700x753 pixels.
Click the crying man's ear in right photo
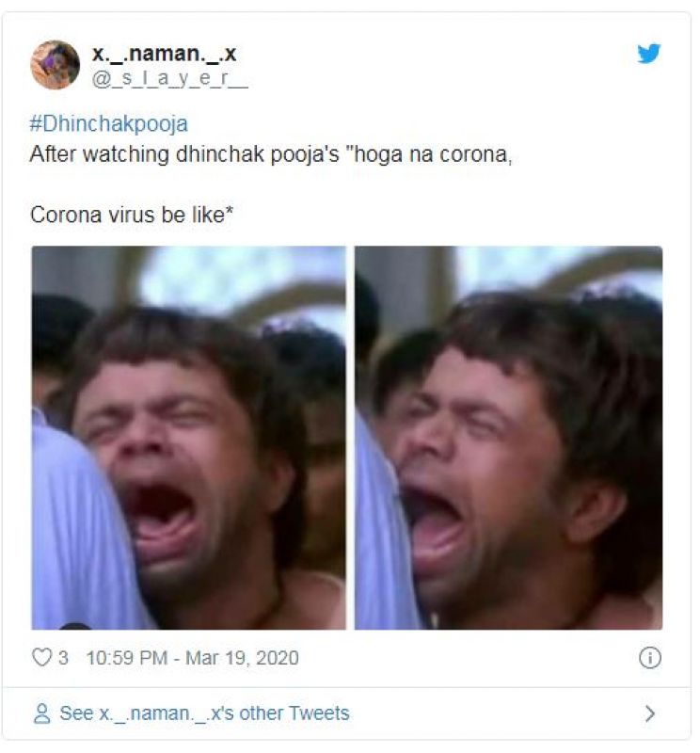click(594, 511)
